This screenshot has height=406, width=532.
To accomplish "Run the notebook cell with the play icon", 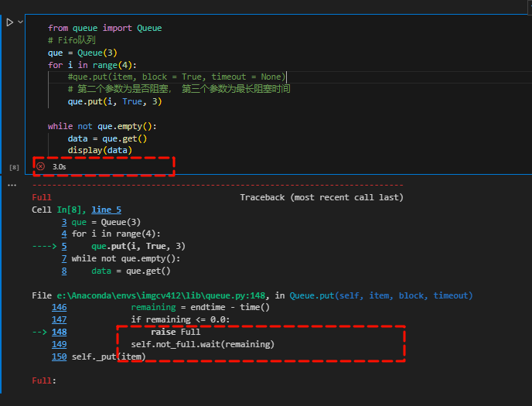I will [9, 22].
